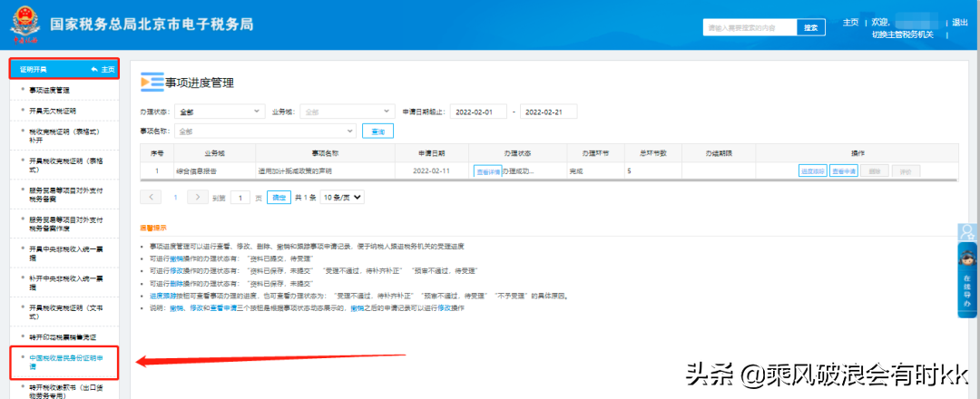Click the 办理成功... status text

(519, 171)
